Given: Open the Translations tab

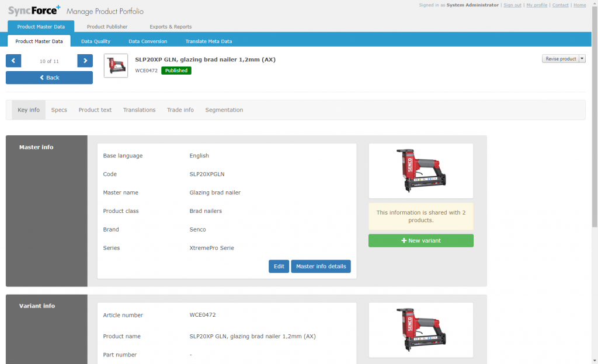Looking at the screenshot, I should point(139,110).
